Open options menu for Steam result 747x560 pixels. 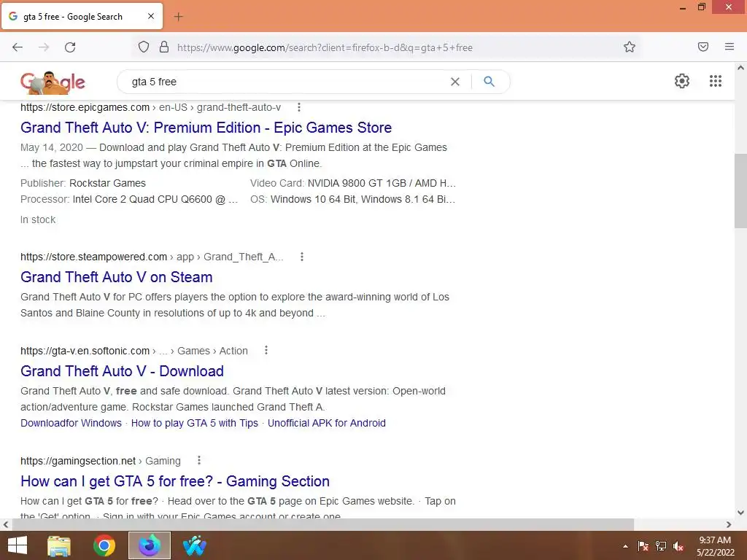click(x=301, y=257)
